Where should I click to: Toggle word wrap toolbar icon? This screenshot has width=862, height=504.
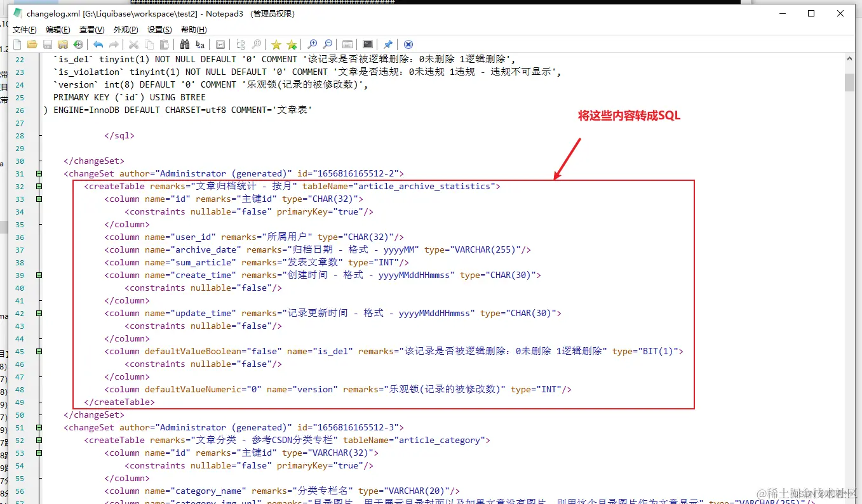point(220,44)
